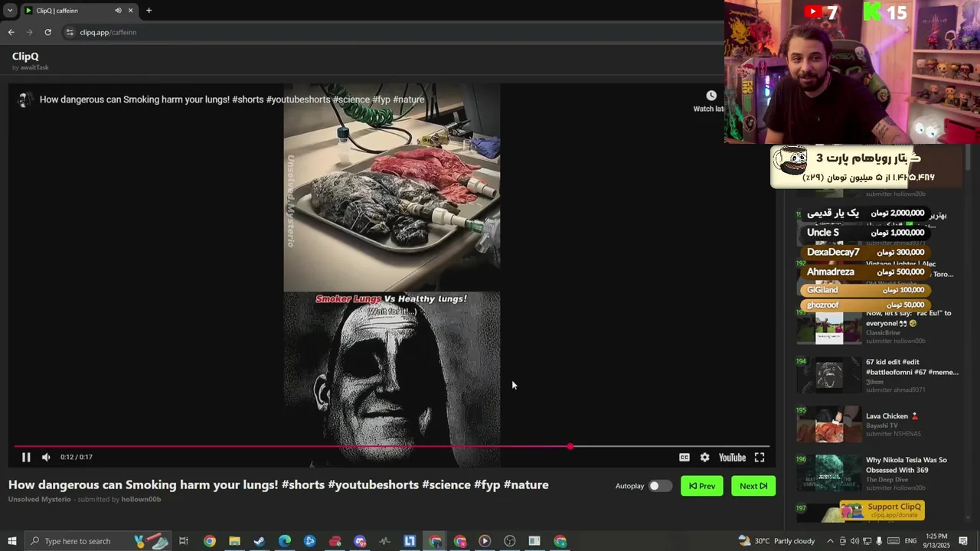
Task: Click the Watch later clock icon
Action: pyautogui.click(x=711, y=96)
